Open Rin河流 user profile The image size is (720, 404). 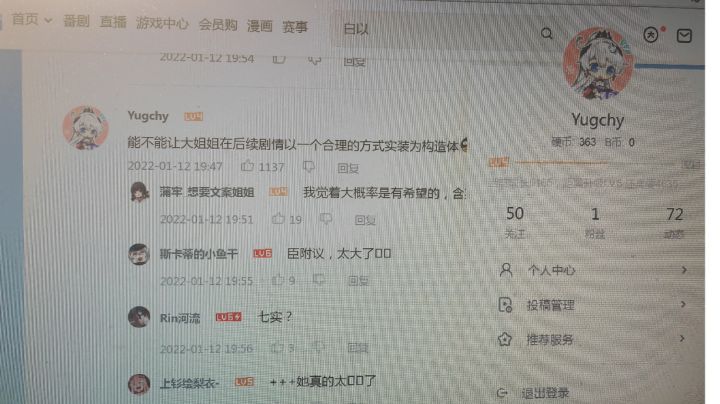(x=180, y=318)
